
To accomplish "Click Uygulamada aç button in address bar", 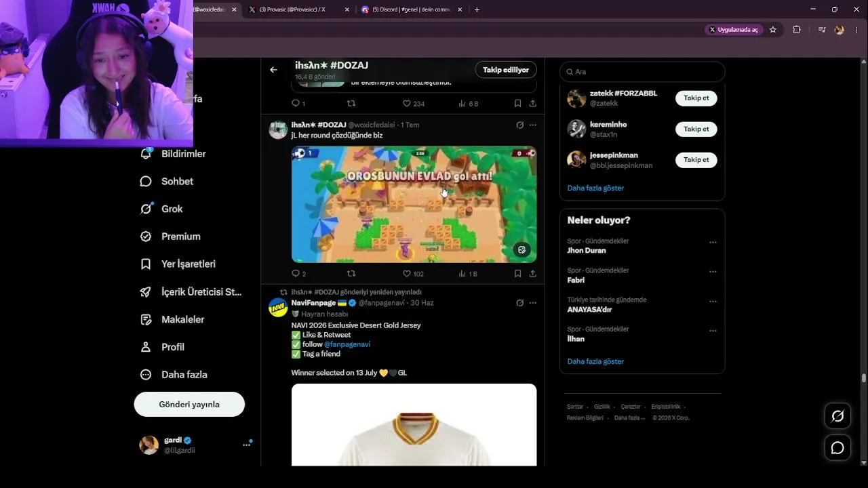I will (734, 30).
